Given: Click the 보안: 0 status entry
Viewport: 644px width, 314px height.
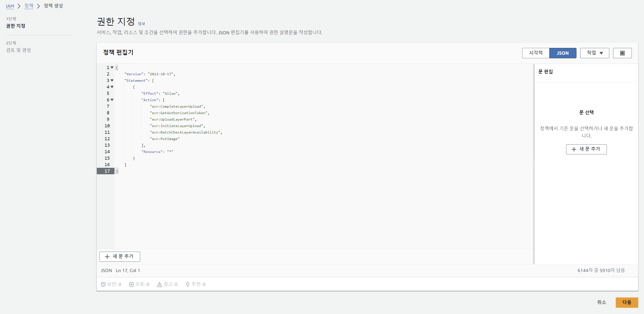Looking at the screenshot, I should (x=111, y=284).
